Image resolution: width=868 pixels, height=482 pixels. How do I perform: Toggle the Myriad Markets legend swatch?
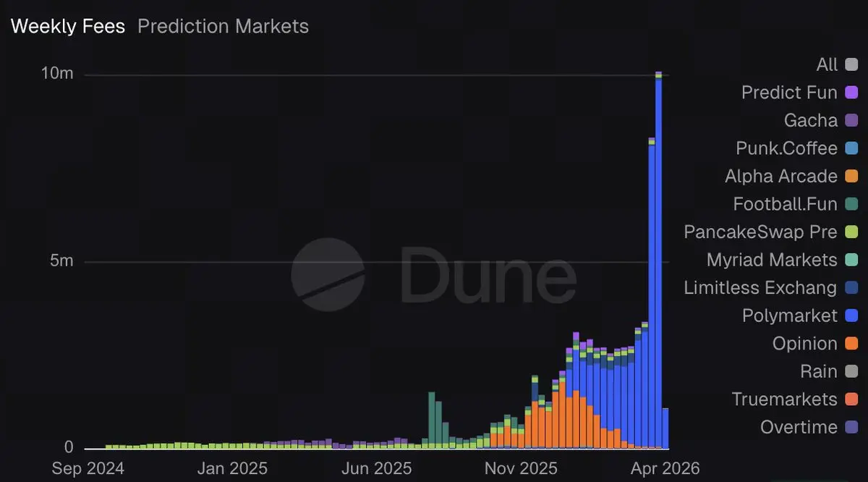(x=851, y=260)
